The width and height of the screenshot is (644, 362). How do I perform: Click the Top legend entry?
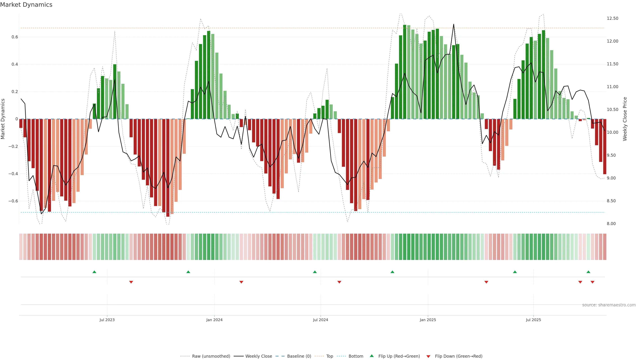[x=330, y=356]
